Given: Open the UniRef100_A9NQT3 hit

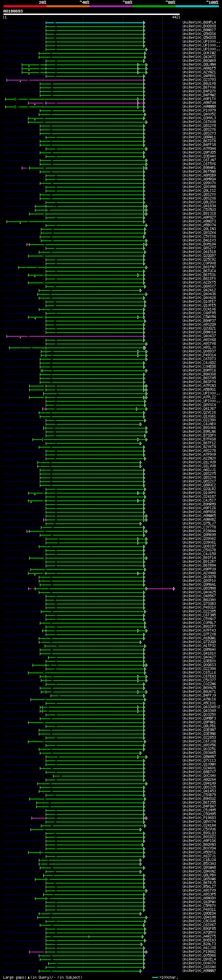Looking at the screenshot, I should (x=199, y=221).
